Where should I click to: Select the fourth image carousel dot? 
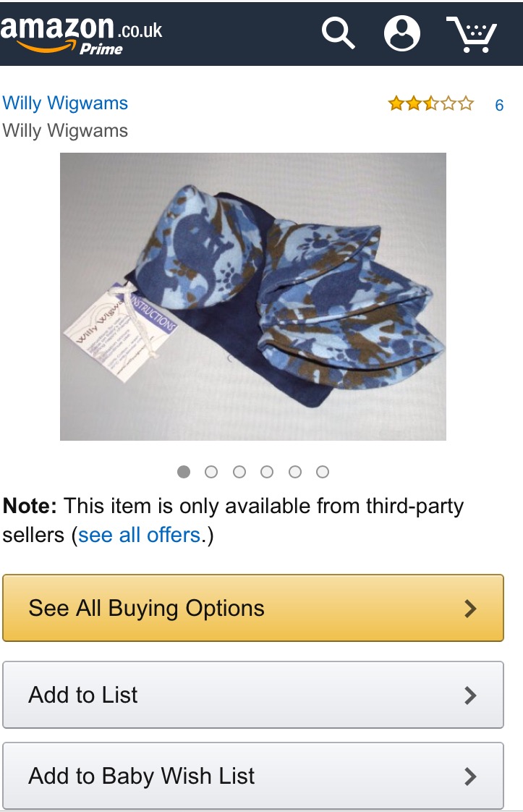click(267, 472)
